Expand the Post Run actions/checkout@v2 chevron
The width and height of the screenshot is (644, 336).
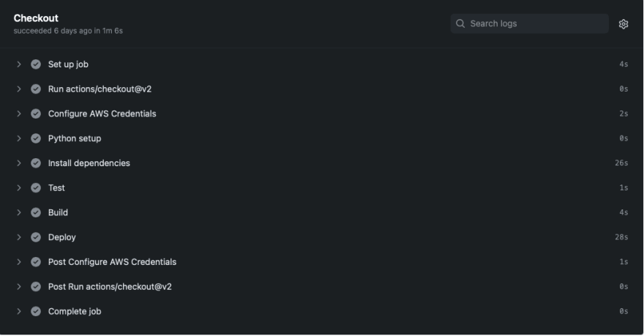(x=19, y=286)
